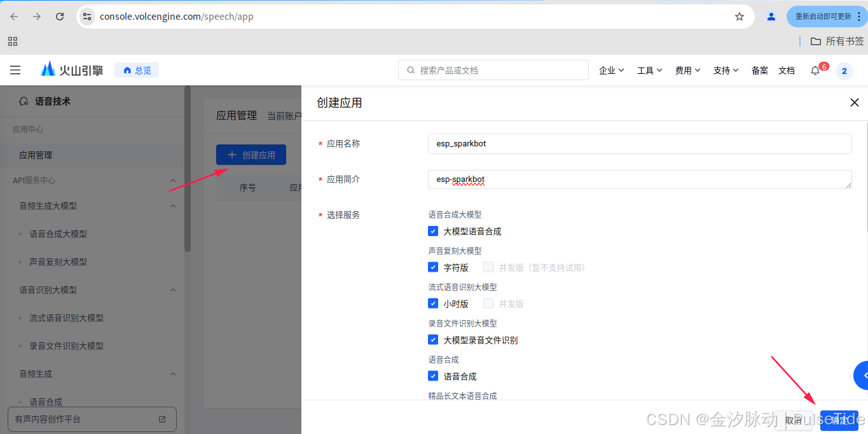868x434 pixels.
Task: Click the 并发版 checkbox under 流式语音识别大模型
Action: (x=488, y=304)
